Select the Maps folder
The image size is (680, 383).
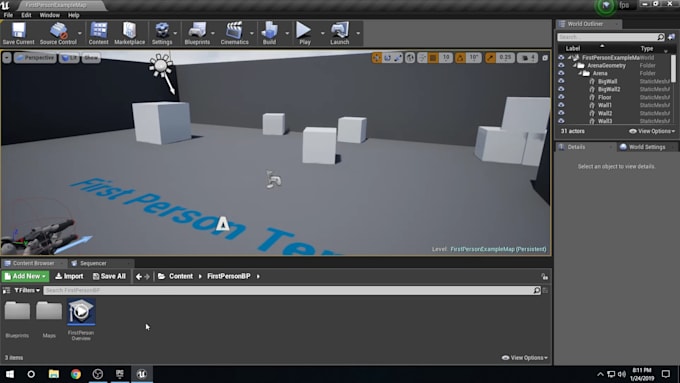(x=49, y=319)
